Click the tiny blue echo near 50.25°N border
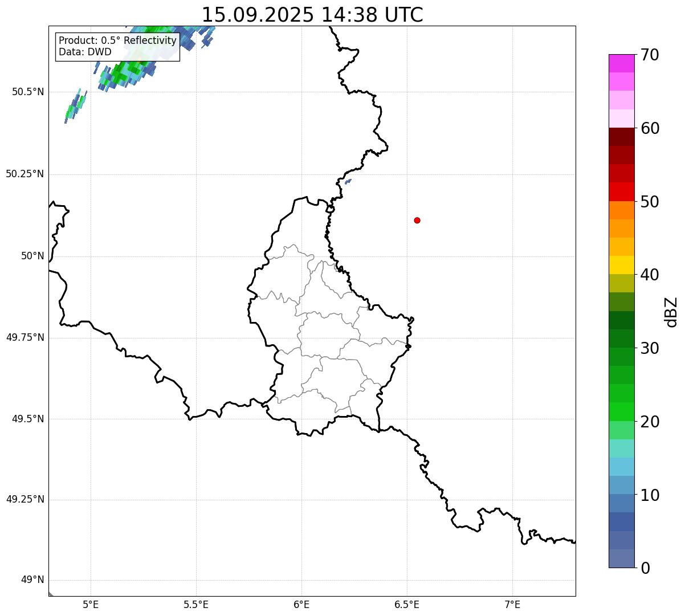 (348, 181)
